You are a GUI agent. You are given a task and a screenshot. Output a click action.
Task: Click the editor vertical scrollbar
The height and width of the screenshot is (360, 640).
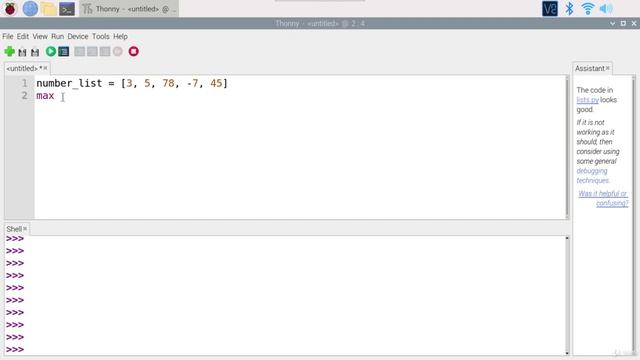pos(567,147)
